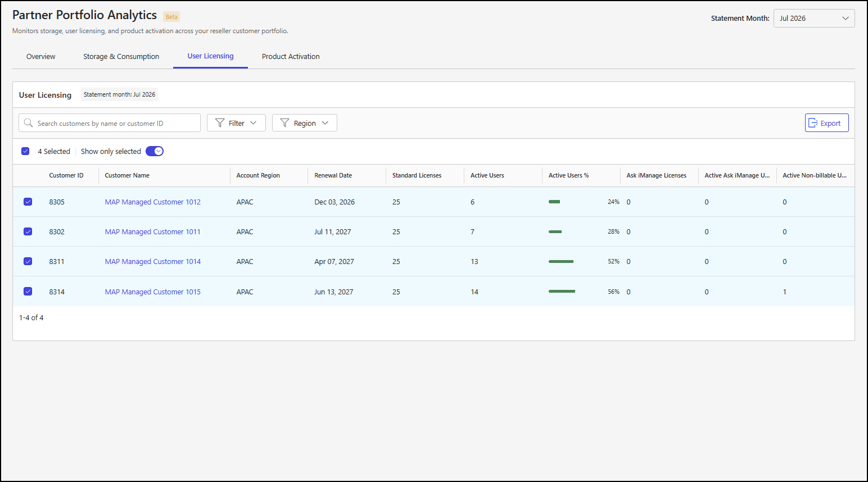Expand the Filter dropdown chevron

tap(254, 123)
